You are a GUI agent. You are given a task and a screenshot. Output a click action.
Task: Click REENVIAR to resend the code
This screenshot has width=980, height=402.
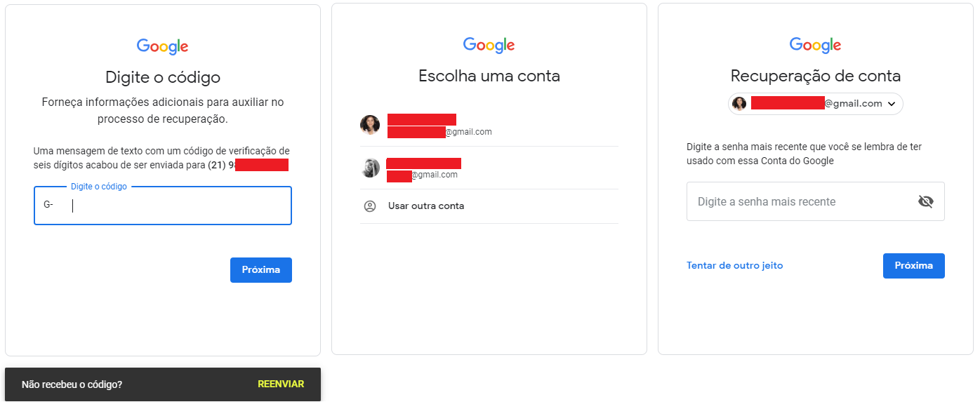281,384
